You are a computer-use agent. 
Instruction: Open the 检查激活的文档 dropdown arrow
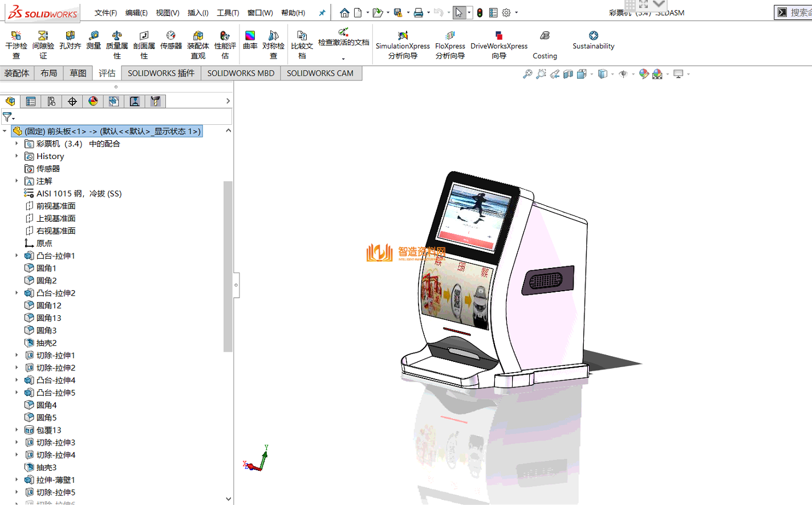coord(343,59)
